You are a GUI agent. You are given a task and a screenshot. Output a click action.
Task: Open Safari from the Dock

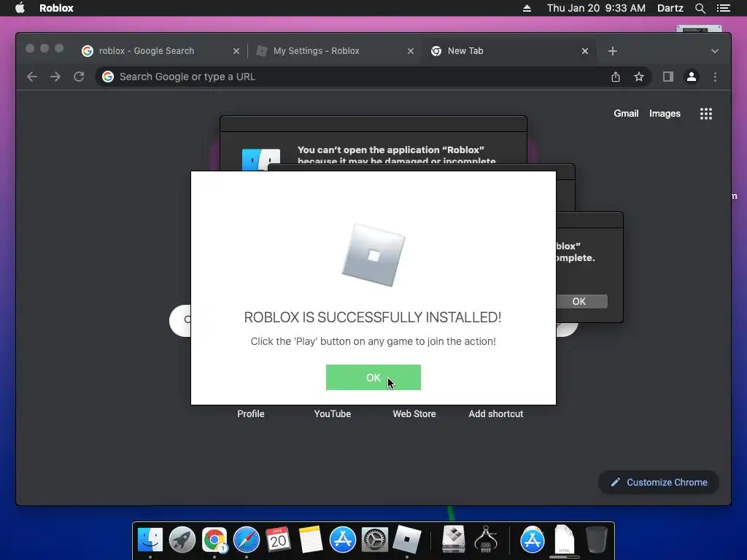coord(247,540)
